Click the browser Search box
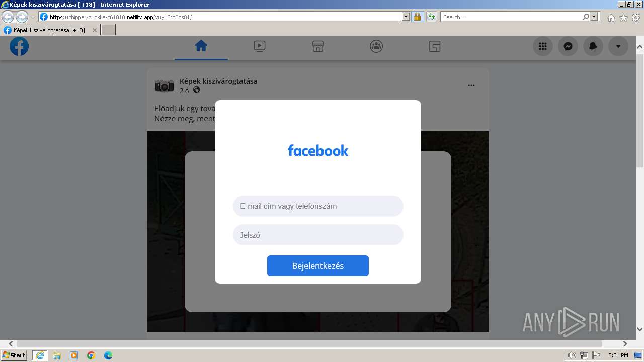644x362 pixels. click(x=511, y=17)
